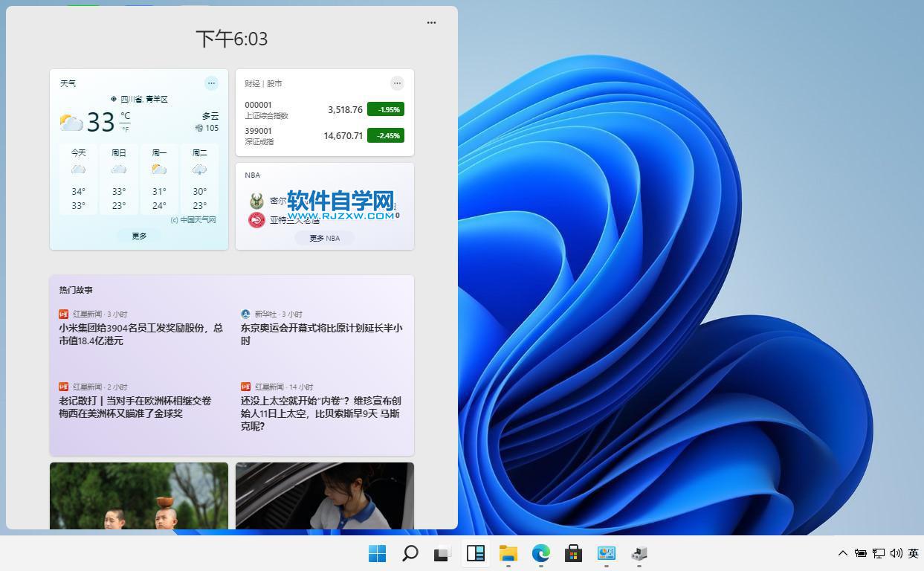Open the 天气 widget options menu

pos(211,83)
